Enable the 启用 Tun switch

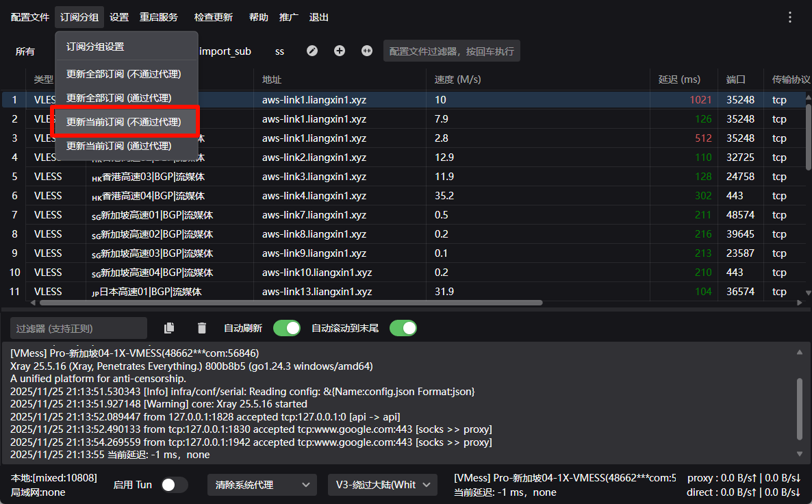coord(174,485)
